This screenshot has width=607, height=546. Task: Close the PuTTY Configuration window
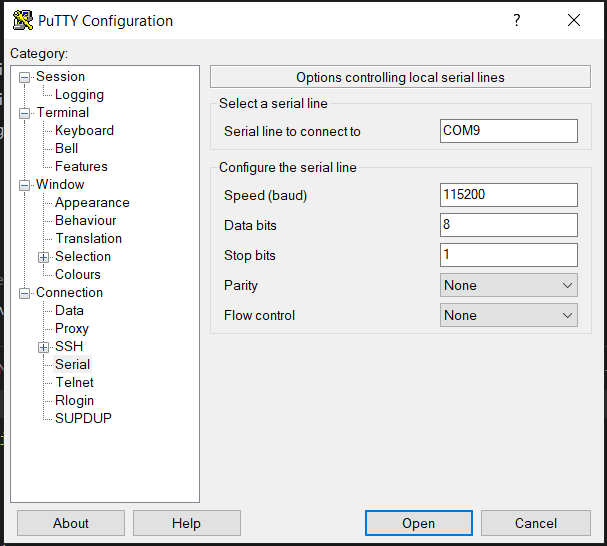pyautogui.click(x=574, y=20)
